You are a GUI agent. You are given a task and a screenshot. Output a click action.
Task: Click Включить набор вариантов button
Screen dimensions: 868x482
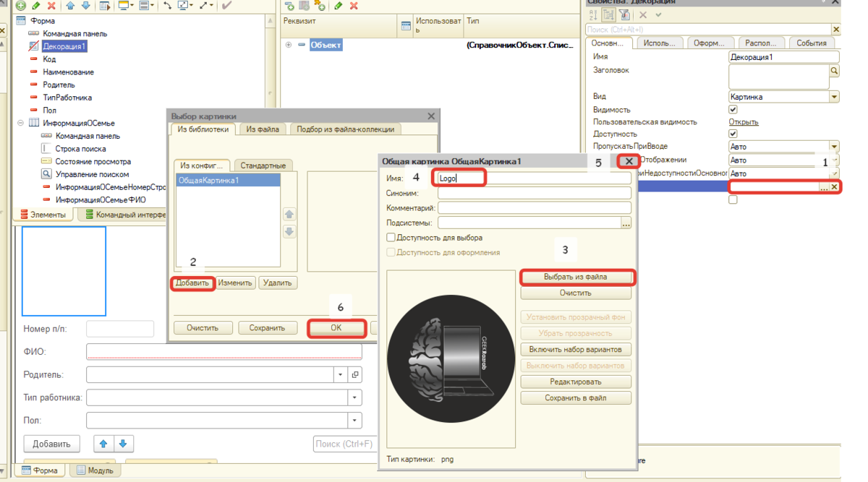576,350
